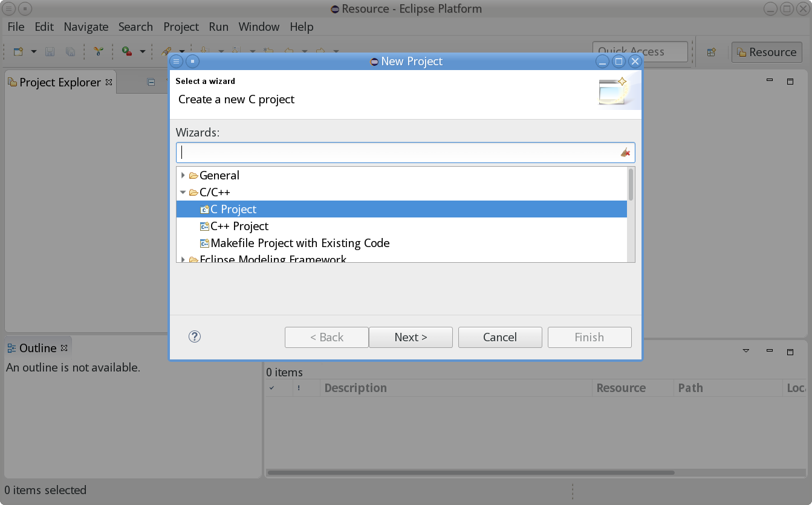
Task: Clear the wizard filter text icon
Action: (x=625, y=152)
